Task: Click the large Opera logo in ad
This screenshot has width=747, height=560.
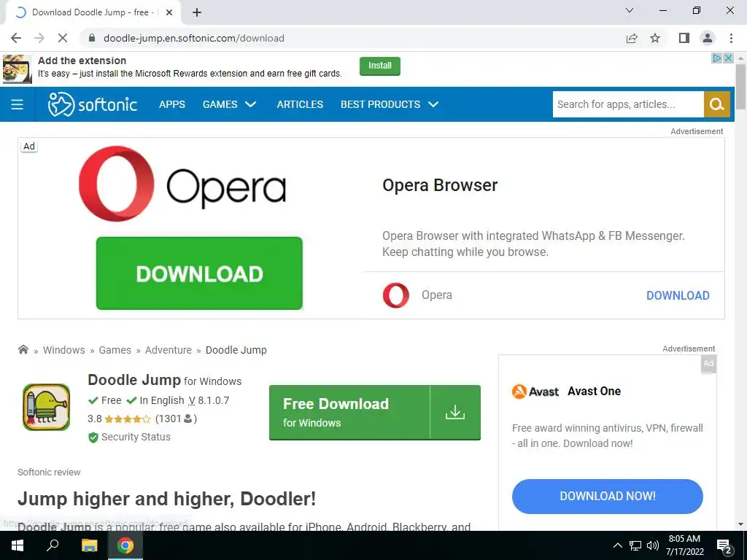Action: pos(117,184)
